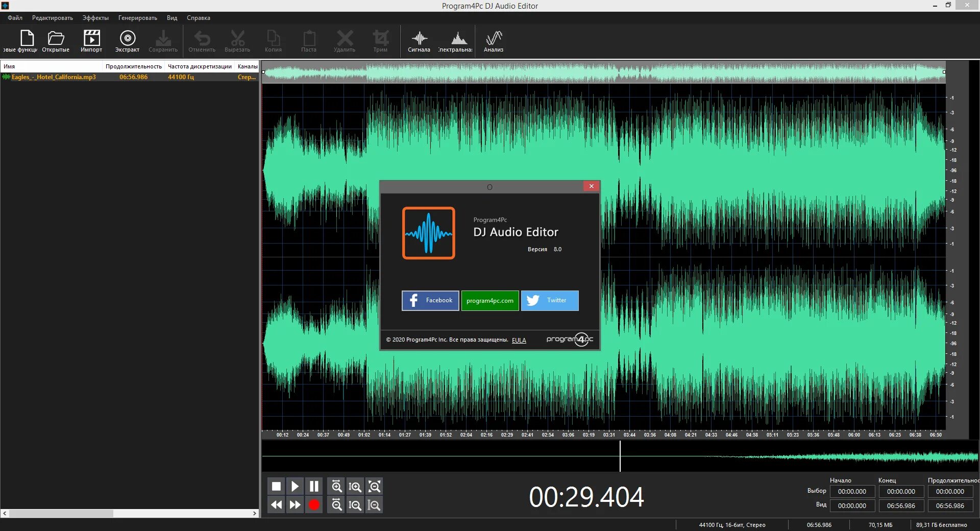Click the Имя column header
The height and width of the screenshot is (531, 980).
coord(52,66)
